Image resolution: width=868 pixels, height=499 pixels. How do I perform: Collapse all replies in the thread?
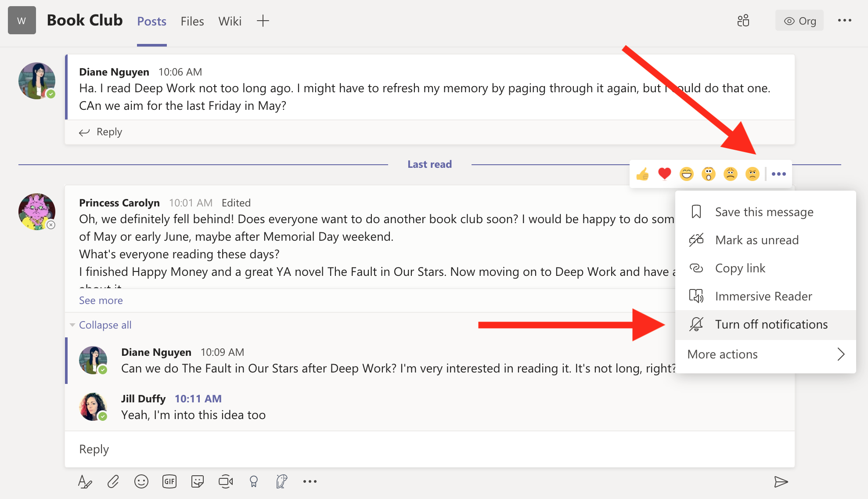click(104, 324)
